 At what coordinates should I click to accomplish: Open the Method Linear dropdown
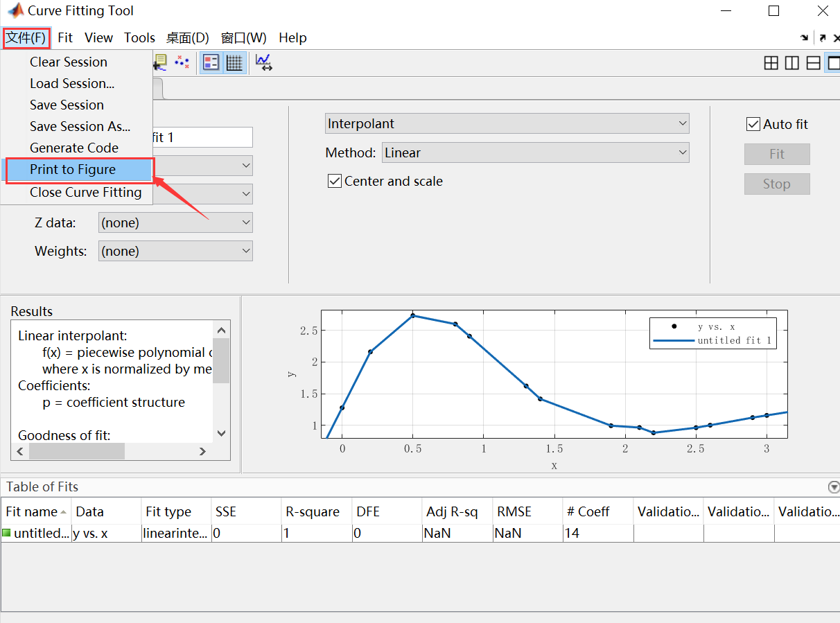536,153
